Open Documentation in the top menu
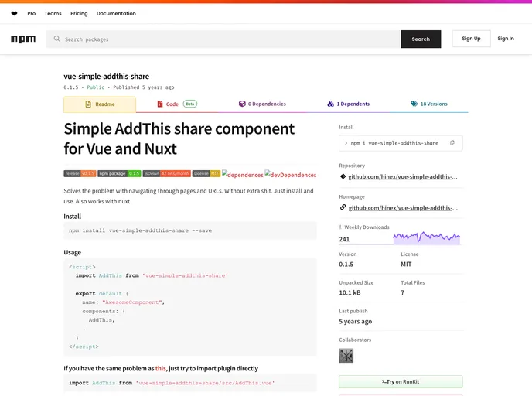Viewport: 532px width, 396px height. click(116, 14)
